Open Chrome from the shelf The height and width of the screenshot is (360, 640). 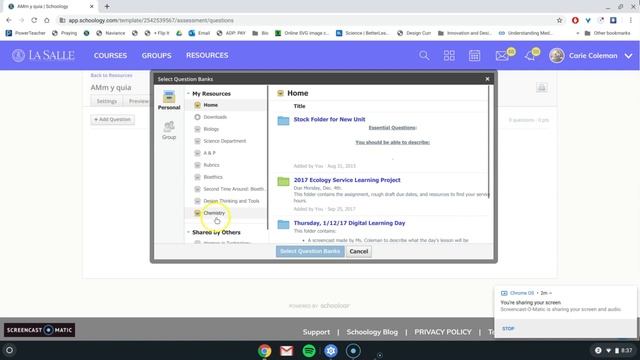pos(264,351)
